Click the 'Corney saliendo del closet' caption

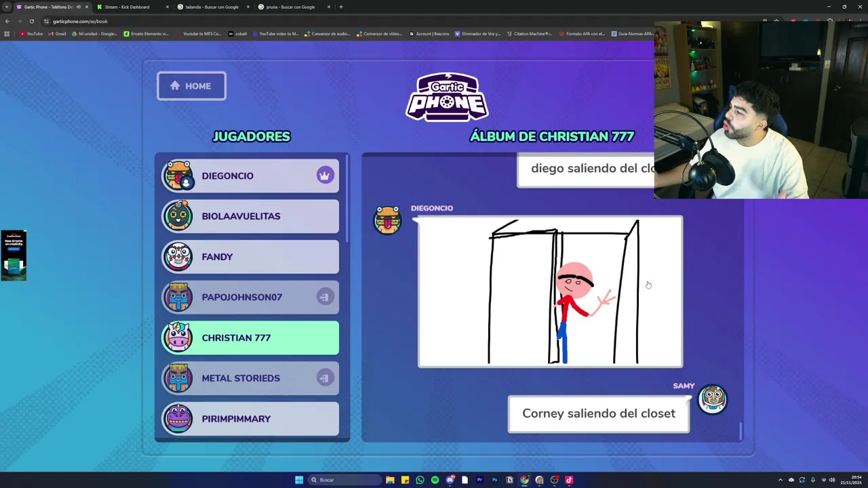tap(599, 413)
